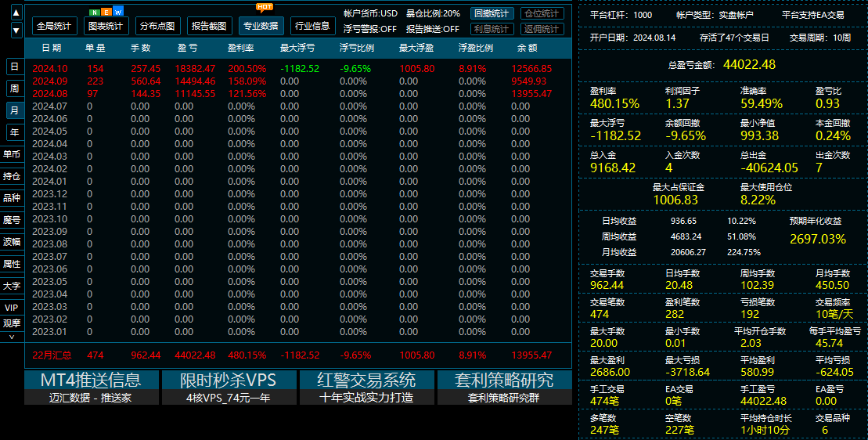
Task: Click the 余额 column header
Action: pos(528,49)
